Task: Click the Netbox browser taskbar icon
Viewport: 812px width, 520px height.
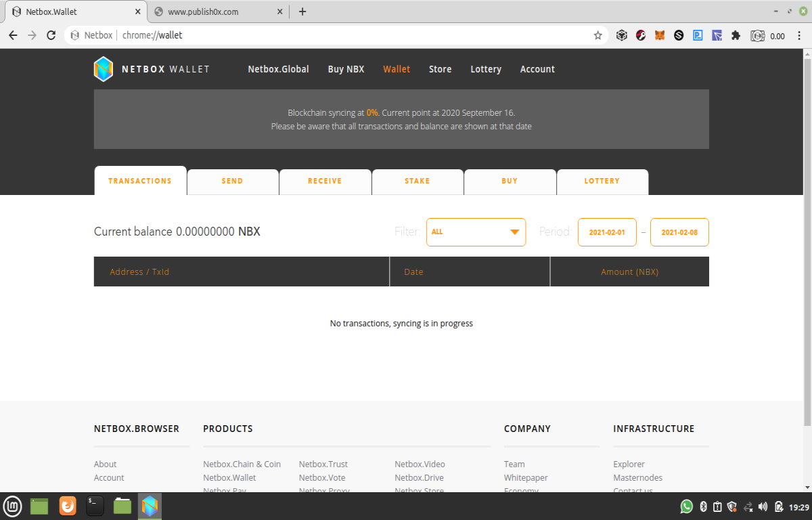Action: pyautogui.click(x=150, y=506)
